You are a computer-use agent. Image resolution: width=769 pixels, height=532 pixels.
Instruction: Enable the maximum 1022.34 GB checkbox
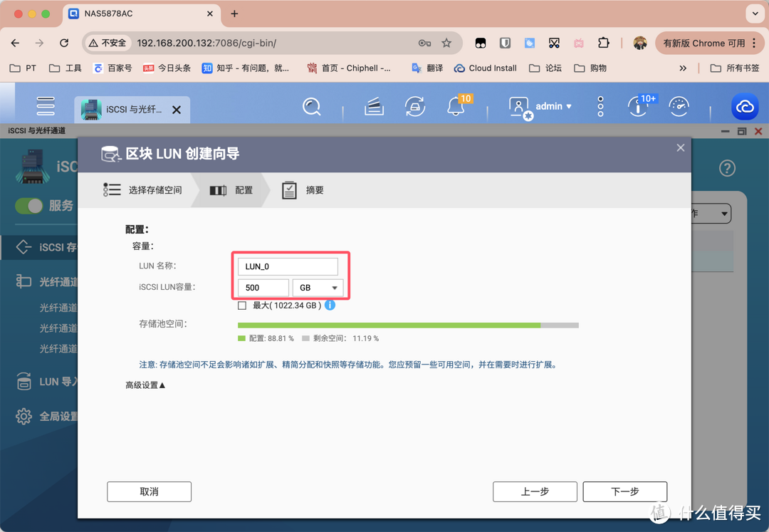click(x=242, y=306)
